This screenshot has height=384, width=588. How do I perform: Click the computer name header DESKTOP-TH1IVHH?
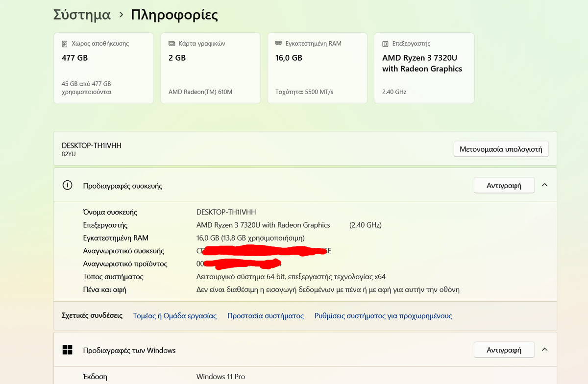92,145
